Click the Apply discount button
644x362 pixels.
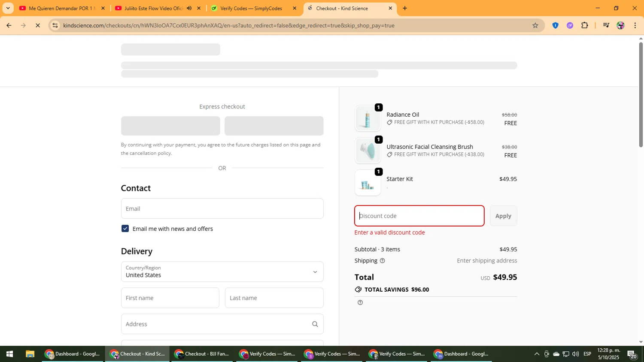(x=503, y=216)
